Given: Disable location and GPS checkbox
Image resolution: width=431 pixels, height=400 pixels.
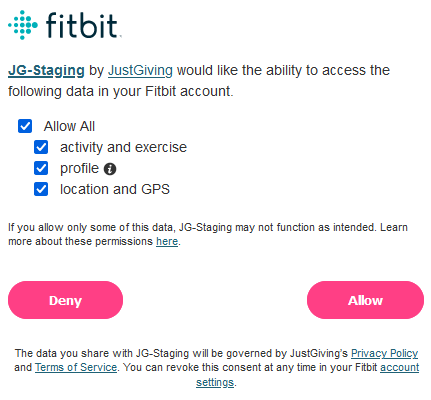Looking at the screenshot, I should [41, 189].
